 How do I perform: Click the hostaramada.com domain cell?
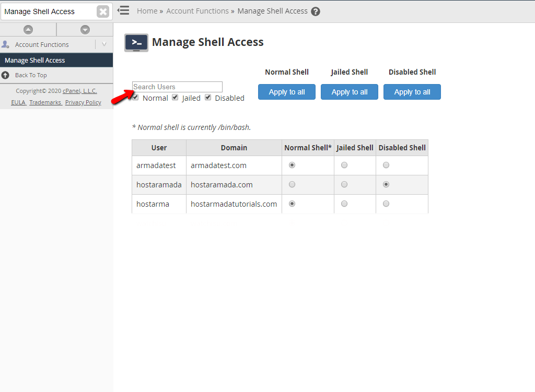[x=234, y=185]
